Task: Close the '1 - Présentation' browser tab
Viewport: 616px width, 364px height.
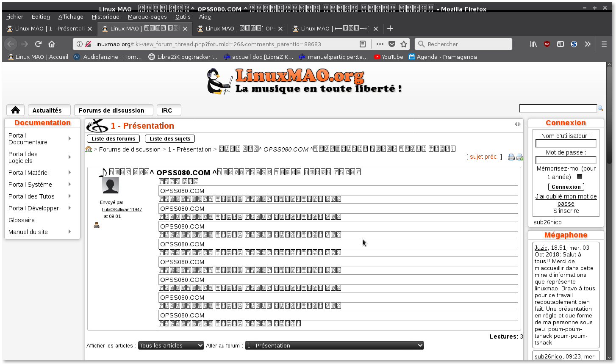Action: point(89,29)
